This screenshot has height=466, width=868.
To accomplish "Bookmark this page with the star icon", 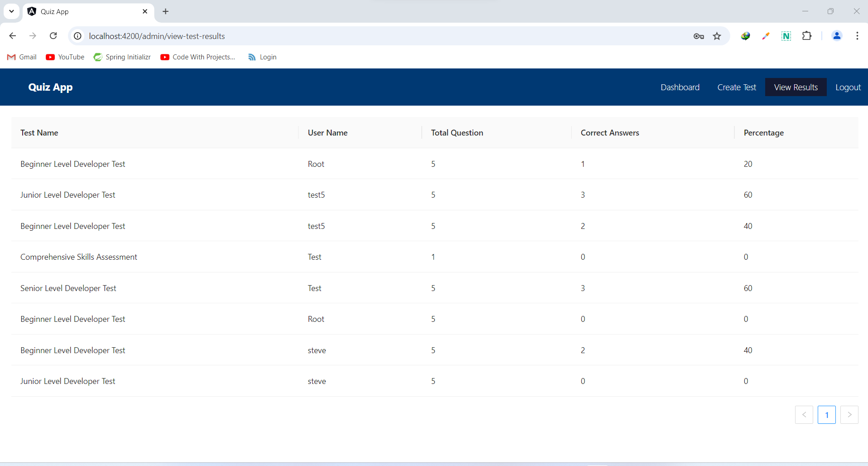I will pos(717,36).
